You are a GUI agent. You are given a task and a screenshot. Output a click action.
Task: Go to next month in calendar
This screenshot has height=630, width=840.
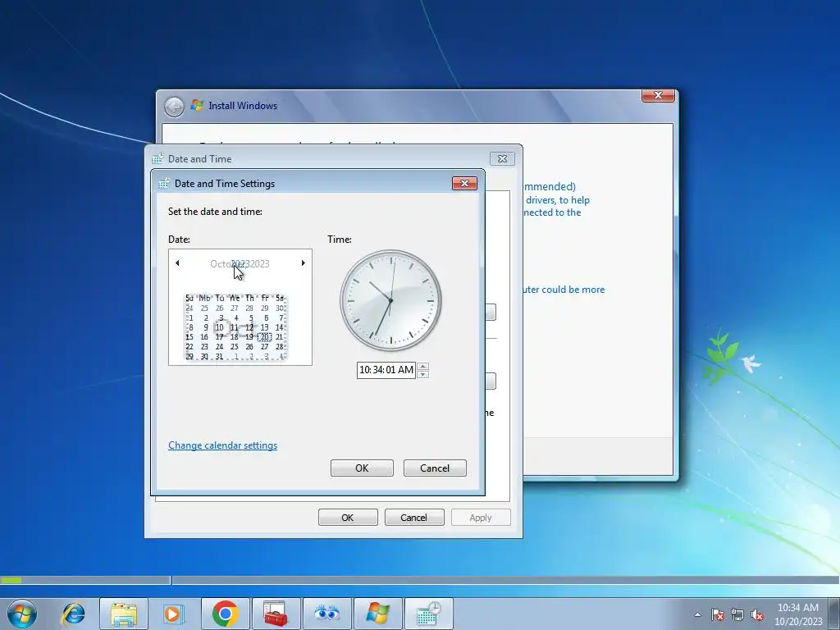(x=304, y=263)
